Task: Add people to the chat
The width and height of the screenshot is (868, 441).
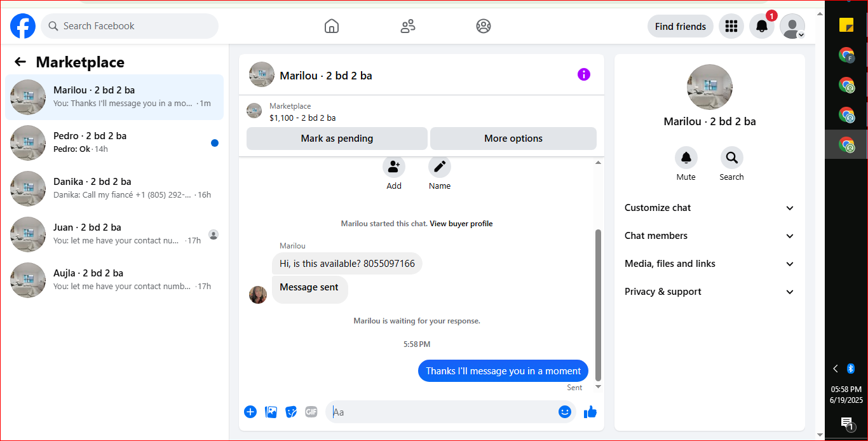Action: click(394, 167)
